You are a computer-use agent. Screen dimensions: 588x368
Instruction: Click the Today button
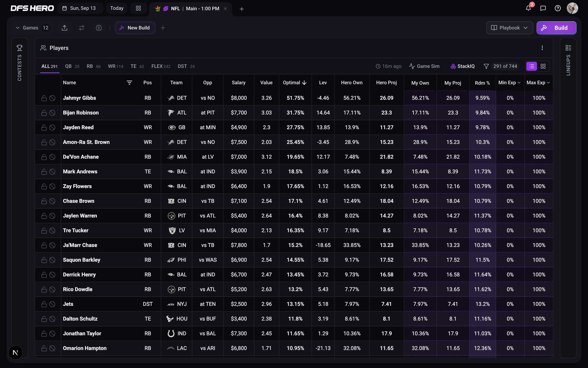(x=117, y=8)
